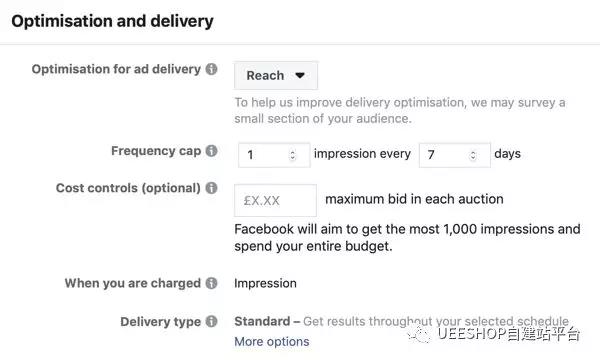This screenshot has width=600, height=360.
Task: Open the Frequency cap info tooltip icon
Action: 211,151
